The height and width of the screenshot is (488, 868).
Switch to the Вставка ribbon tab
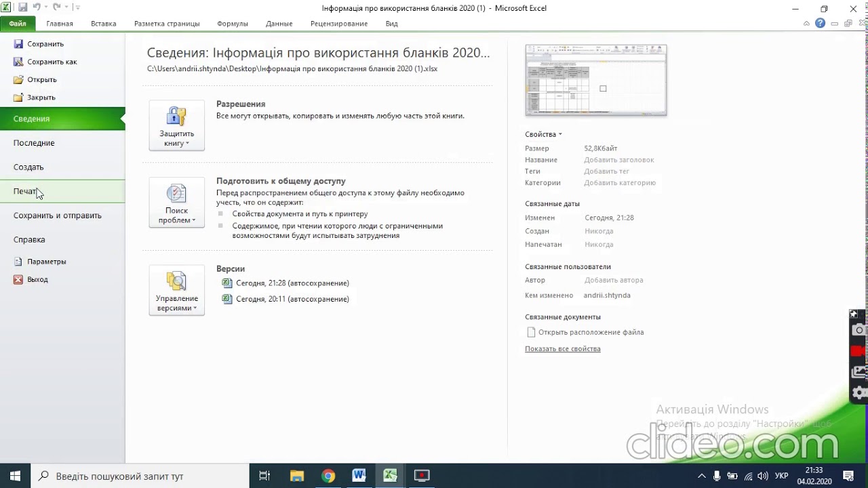[x=104, y=23]
